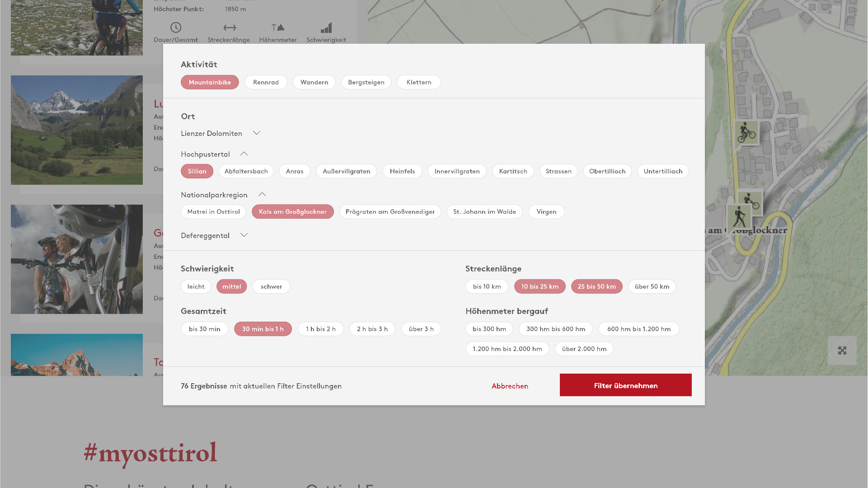
Task: Click the Höhenmeter mountain icon
Action: pos(277,28)
